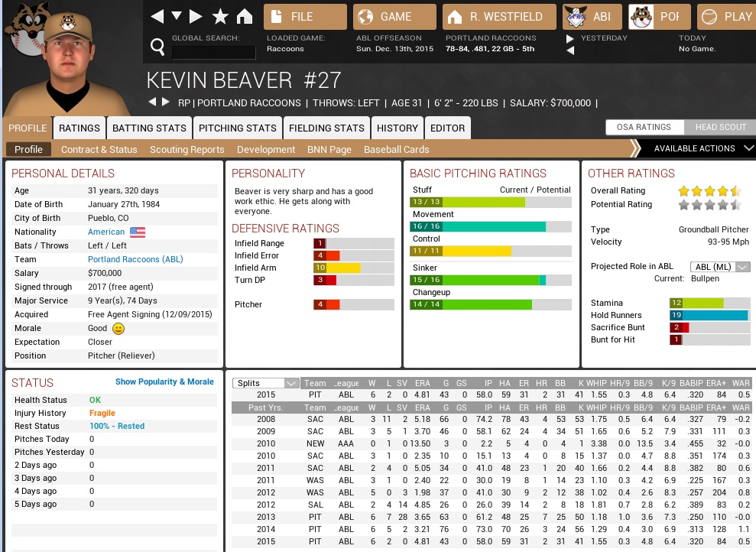Click the back navigation arrow icon

(157, 17)
